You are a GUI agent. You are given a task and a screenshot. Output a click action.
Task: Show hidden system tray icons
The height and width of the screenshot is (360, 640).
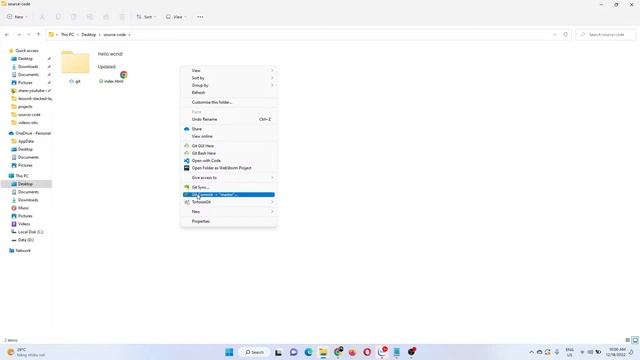[531, 352]
